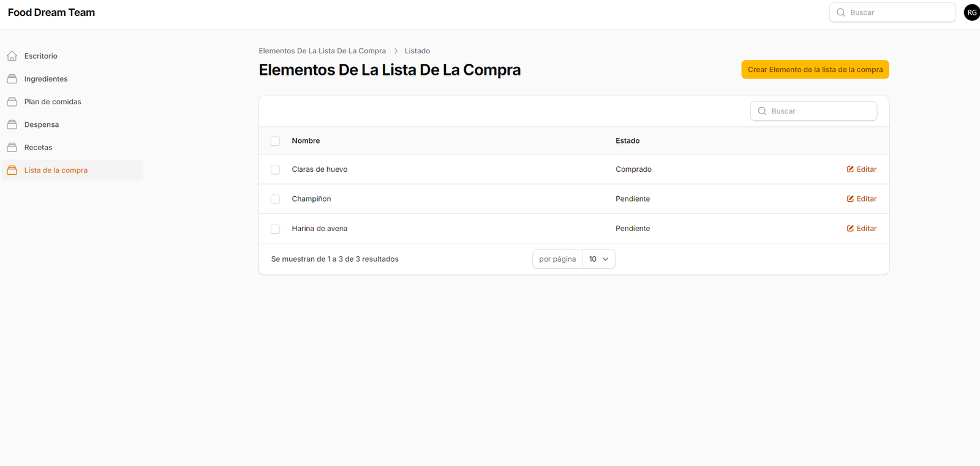Viewport: 980px width, 466px height.
Task: Click the breadcrumb Elementos De La Lista link
Action: click(x=322, y=51)
